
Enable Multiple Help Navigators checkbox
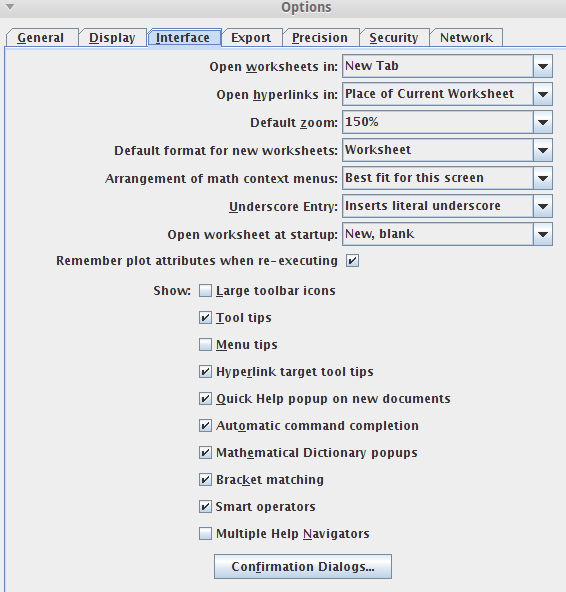pyautogui.click(x=205, y=533)
